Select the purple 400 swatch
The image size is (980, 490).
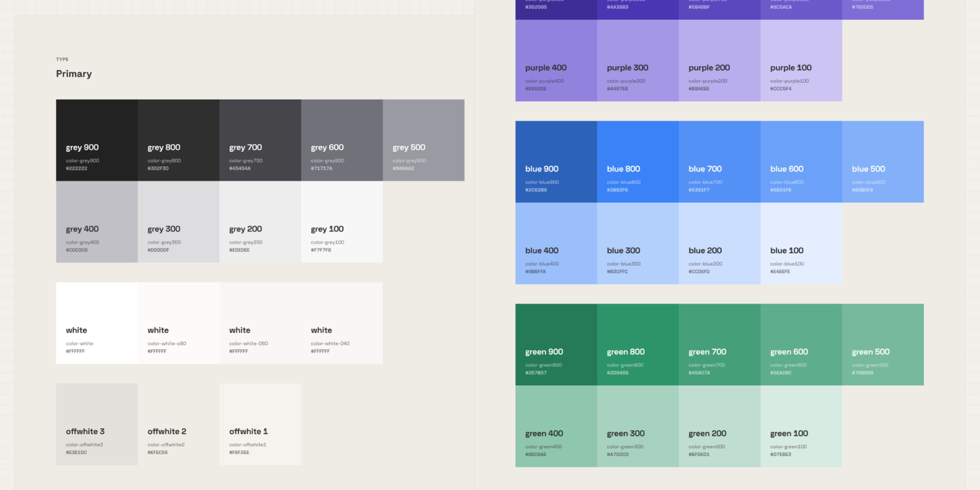[x=556, y=60]
